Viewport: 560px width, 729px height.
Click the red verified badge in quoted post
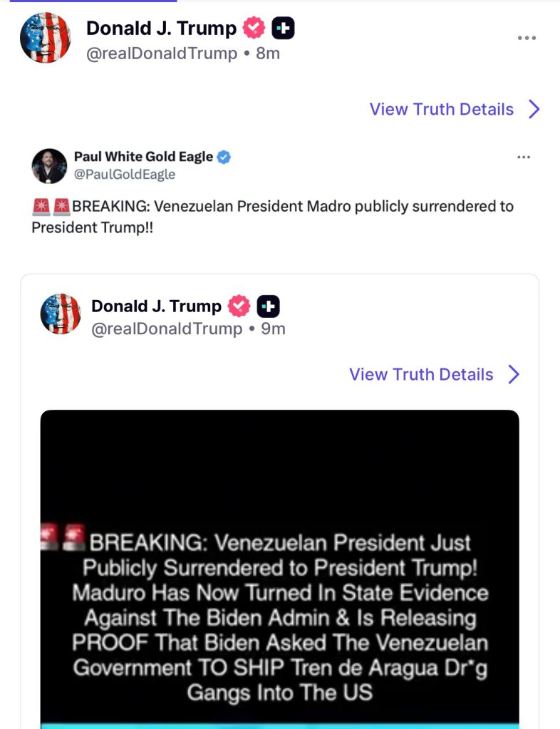239,306
